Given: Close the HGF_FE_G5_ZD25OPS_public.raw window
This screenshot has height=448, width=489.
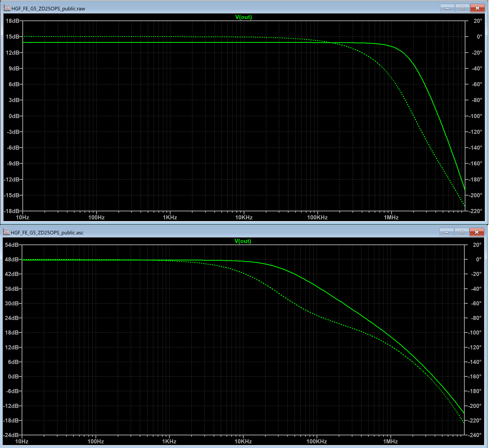Looking at the screenshot, I should tap(477, 8).
